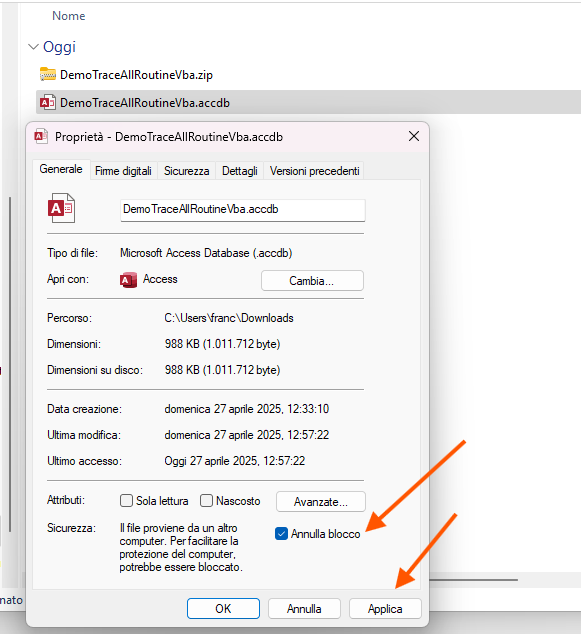Enable the Sola lettura checkbox
The height and width of the screenshot is (634, 581).
(126, 501)
